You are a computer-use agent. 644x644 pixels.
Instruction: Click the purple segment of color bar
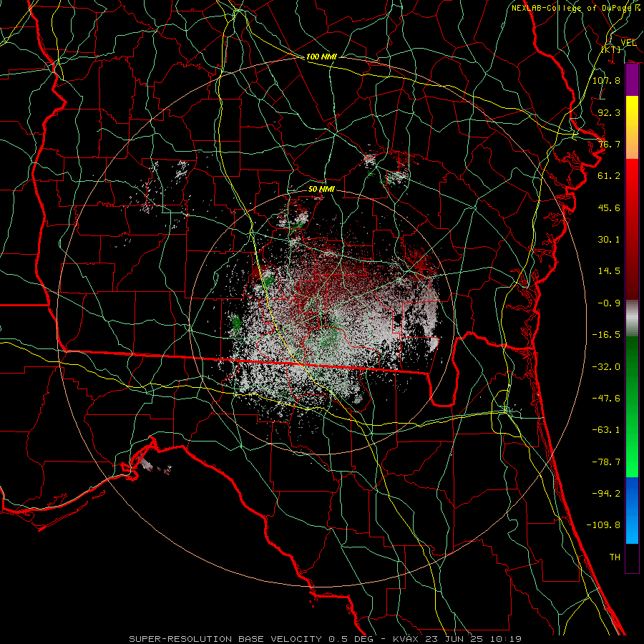pos(632,80)
